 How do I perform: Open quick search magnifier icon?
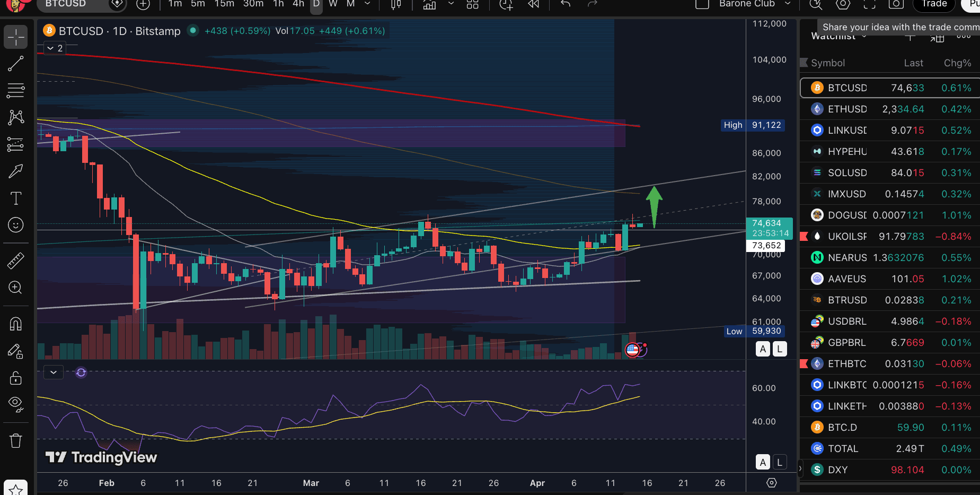coord(816,4)
